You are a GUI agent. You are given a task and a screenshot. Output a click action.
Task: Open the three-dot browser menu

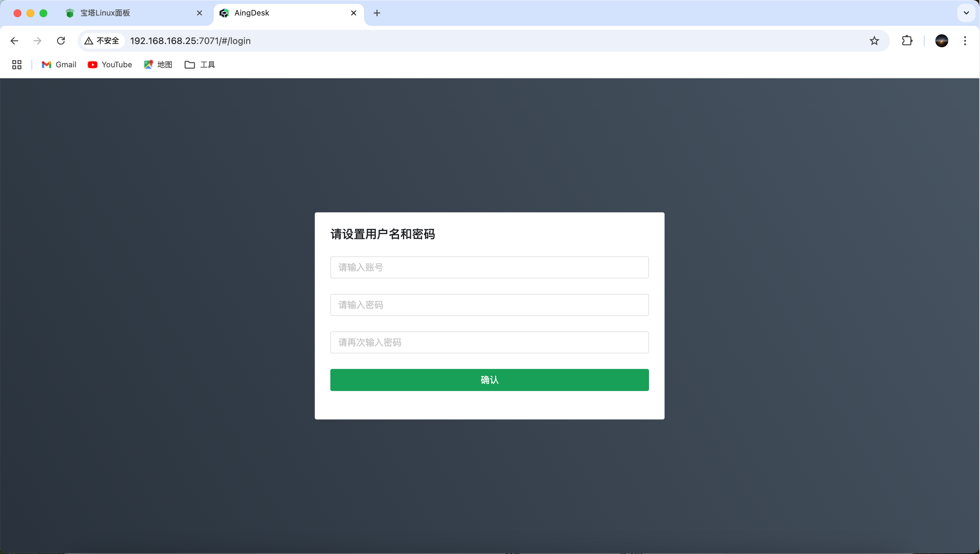(x=965, y=41)
